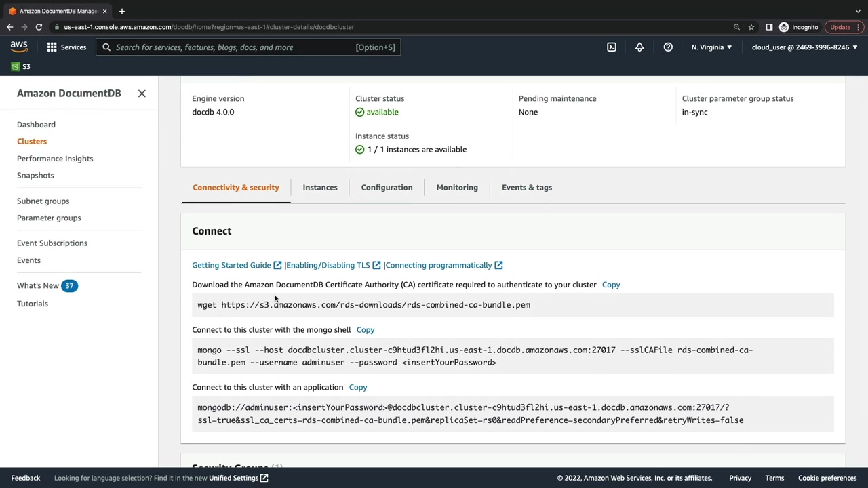Expand the N. Virginia region dropdown
Viewport: 868px width, 488px height.
(711, 47)
